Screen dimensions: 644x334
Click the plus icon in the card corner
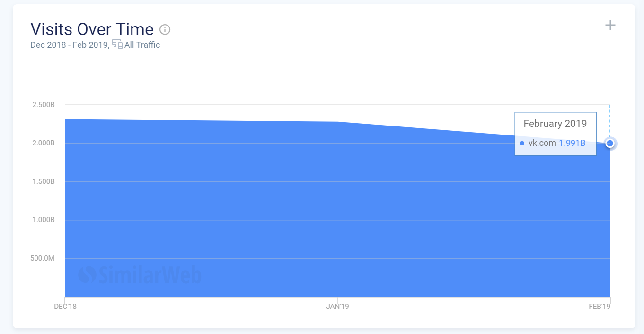pyautogui.click(x=610, y=25)
